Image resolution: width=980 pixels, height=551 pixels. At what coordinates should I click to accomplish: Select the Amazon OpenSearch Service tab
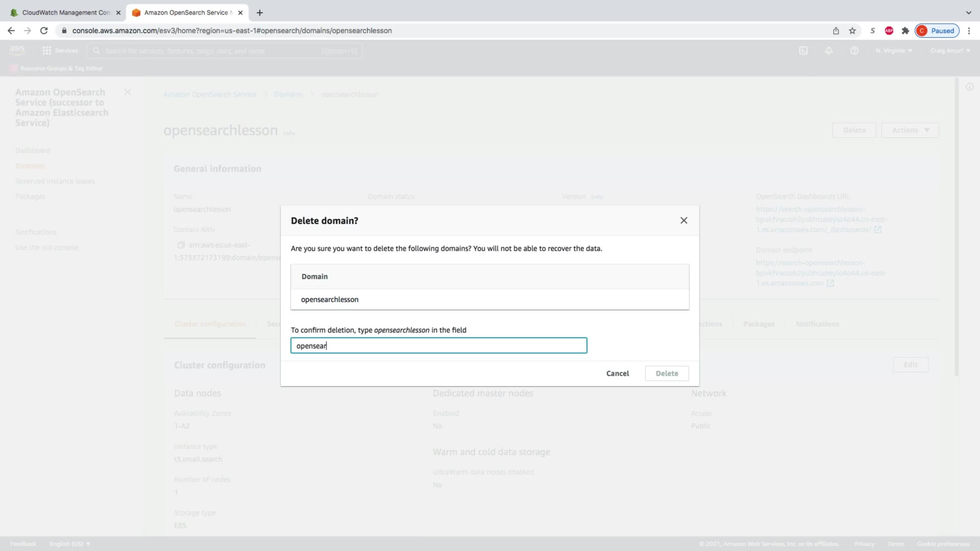[x=186, y=13]
